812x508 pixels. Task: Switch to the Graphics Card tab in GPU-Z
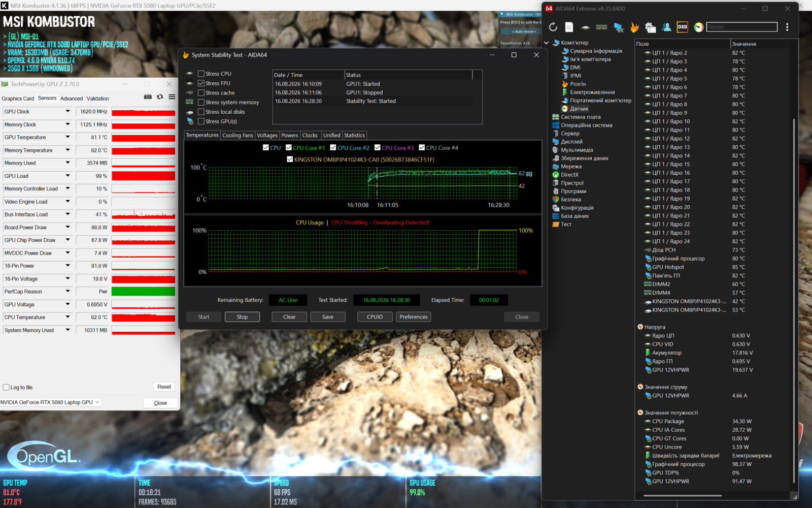tap(18, 99)
